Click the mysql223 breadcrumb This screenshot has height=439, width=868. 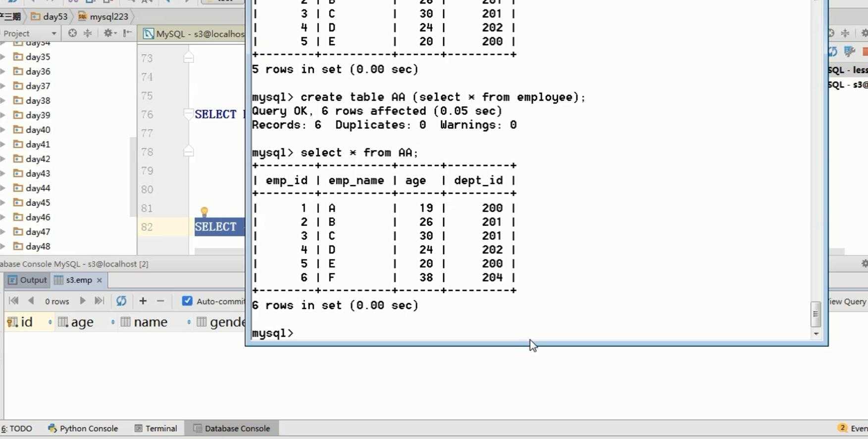click(x=103, y=16)
